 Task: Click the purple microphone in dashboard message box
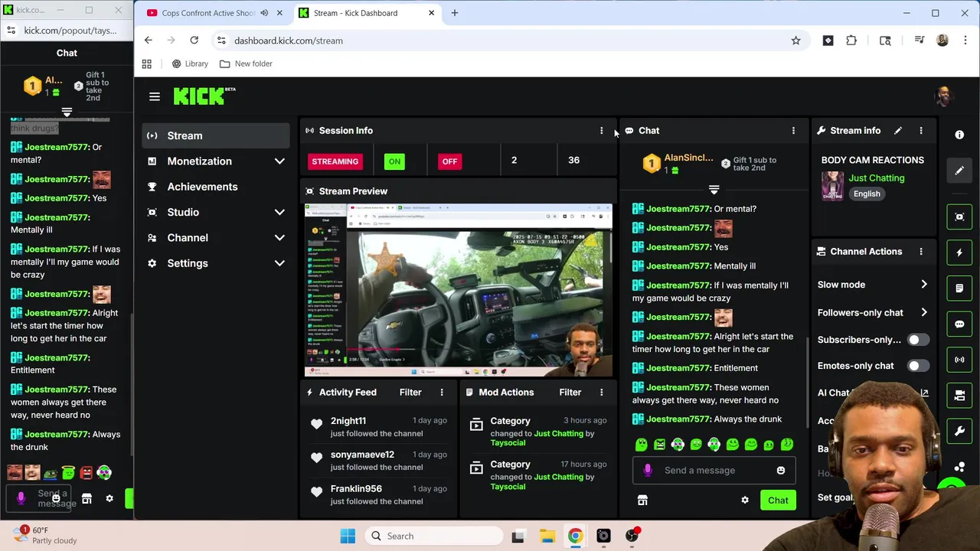pyautogui.click(x=648, y=471)
